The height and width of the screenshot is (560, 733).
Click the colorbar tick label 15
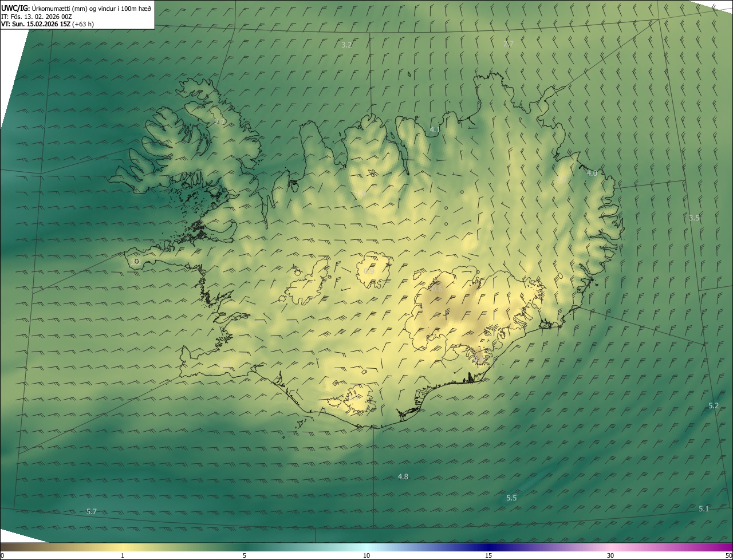[x=488, y=555]
